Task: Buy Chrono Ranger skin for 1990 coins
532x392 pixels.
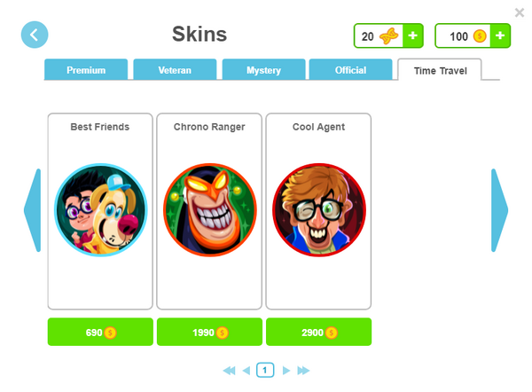Action: 209,332
